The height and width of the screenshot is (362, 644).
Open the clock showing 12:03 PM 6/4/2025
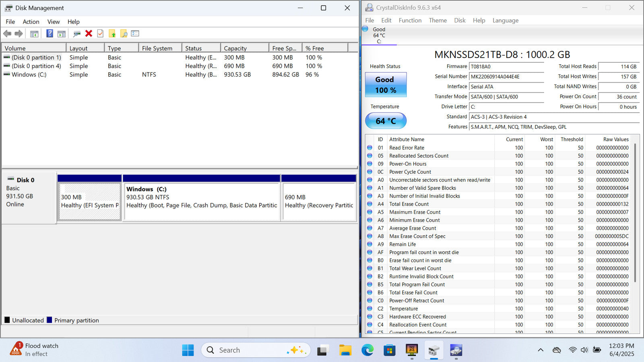tap(621, 350)
